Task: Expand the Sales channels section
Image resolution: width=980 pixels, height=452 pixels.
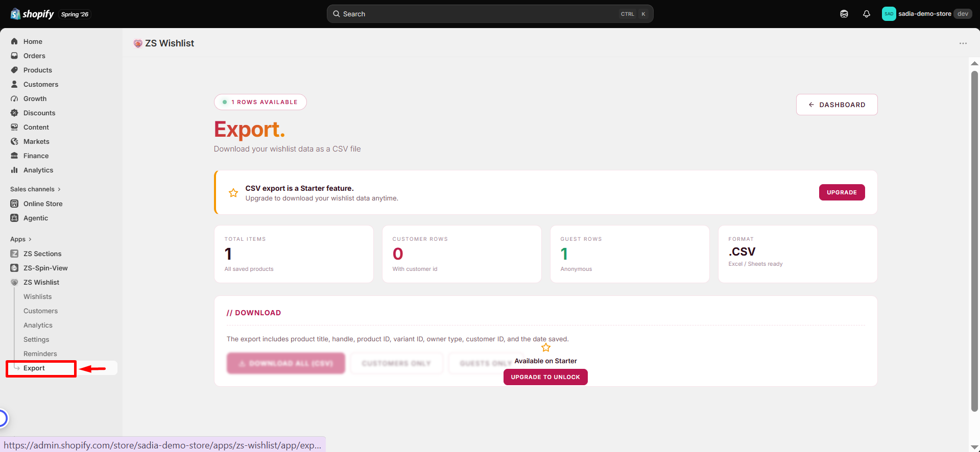Action: coord(35,189)
